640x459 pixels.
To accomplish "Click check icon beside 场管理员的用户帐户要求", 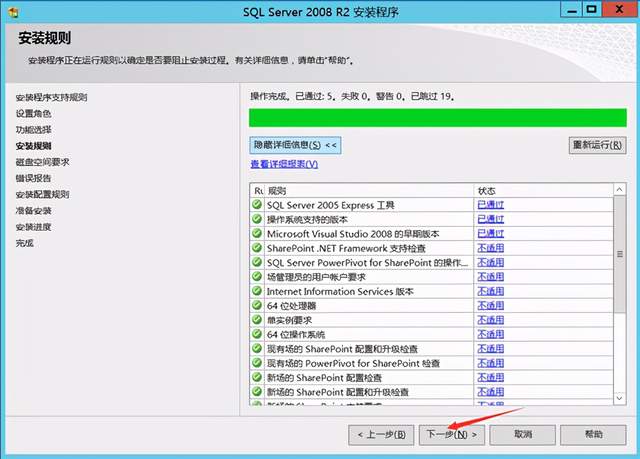I will [x=257, y=277].
